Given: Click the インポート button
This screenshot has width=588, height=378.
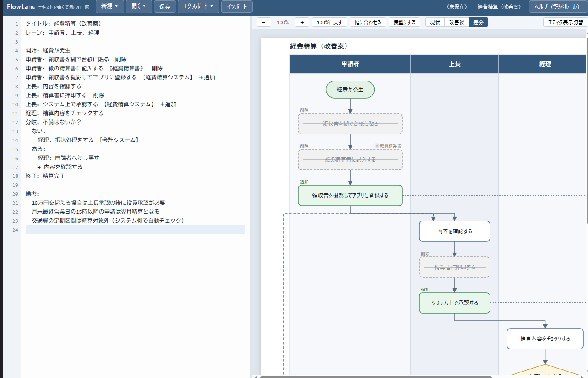Looking at the screenshot, I should (x=237, y=6).
